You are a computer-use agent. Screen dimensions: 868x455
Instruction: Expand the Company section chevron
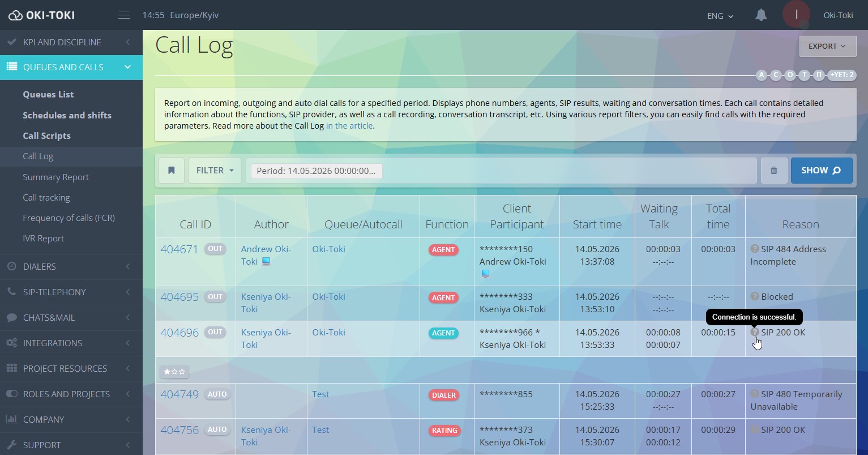tap(128, 419)
